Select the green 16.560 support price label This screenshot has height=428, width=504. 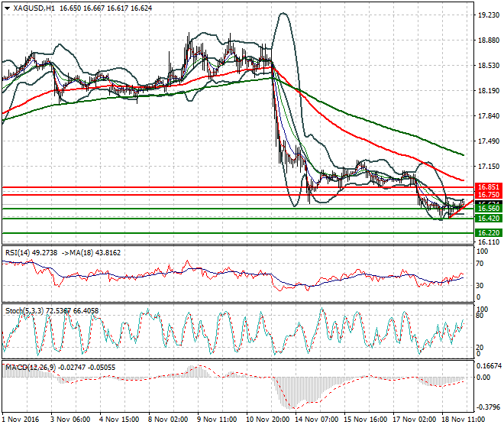489,209
